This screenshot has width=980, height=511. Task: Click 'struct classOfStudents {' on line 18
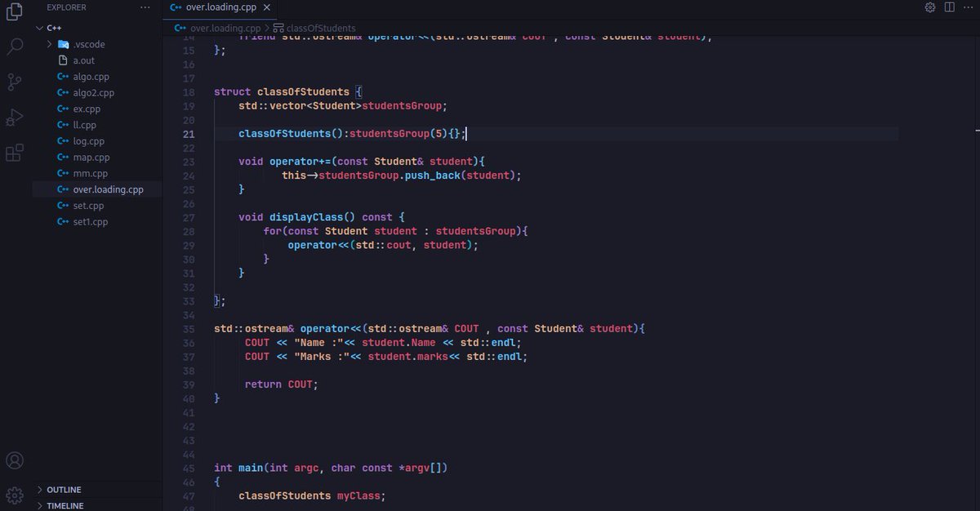pyautogui.click(x=287, y=92)
